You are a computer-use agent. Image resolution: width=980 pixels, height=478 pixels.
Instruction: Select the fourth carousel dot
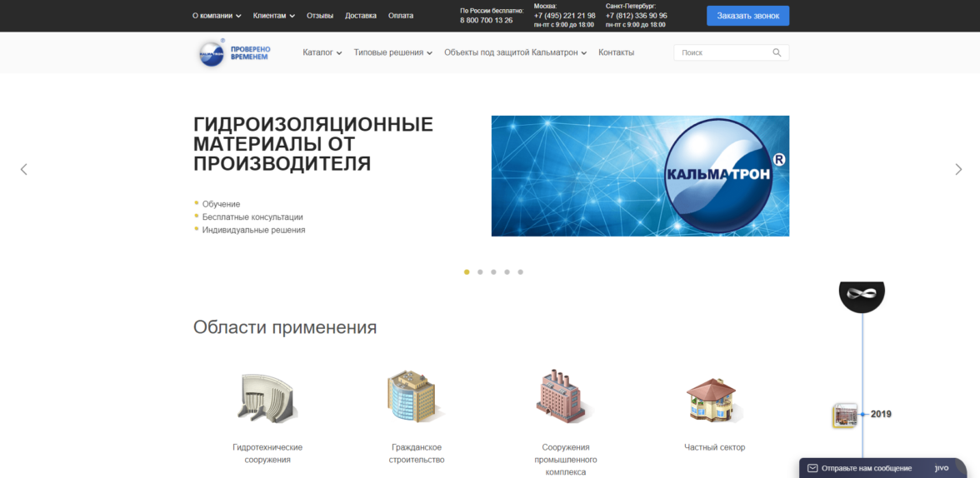point(507,271)
